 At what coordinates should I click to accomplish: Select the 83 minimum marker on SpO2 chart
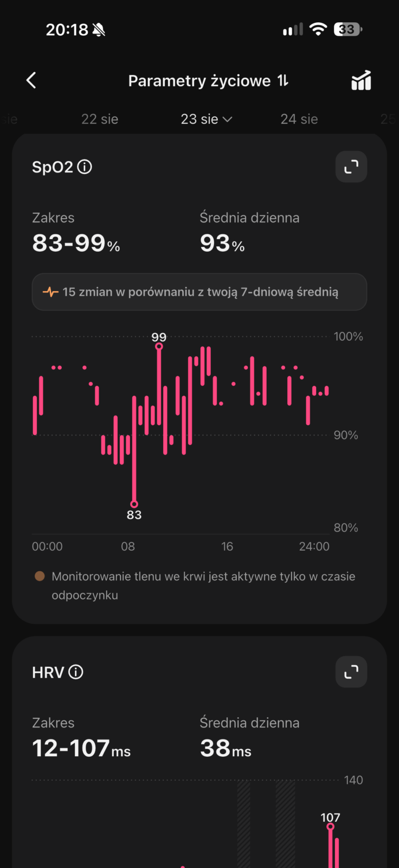[x=134, y=504]
